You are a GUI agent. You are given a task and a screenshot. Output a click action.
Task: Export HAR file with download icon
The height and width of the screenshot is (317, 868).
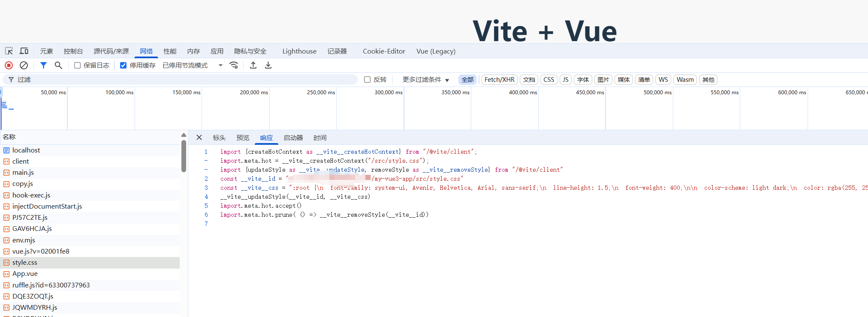268,65
